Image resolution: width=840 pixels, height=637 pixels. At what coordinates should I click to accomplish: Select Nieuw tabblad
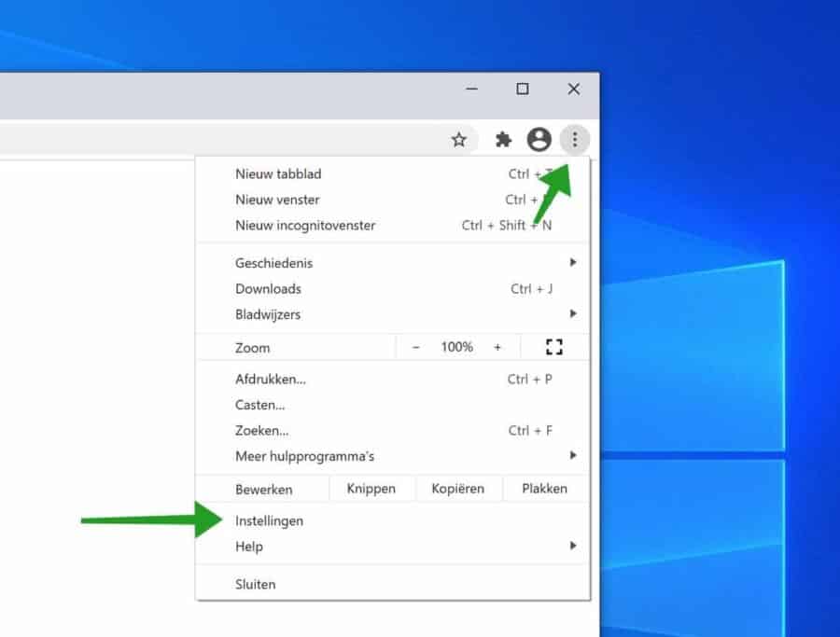tap(278, 173)
